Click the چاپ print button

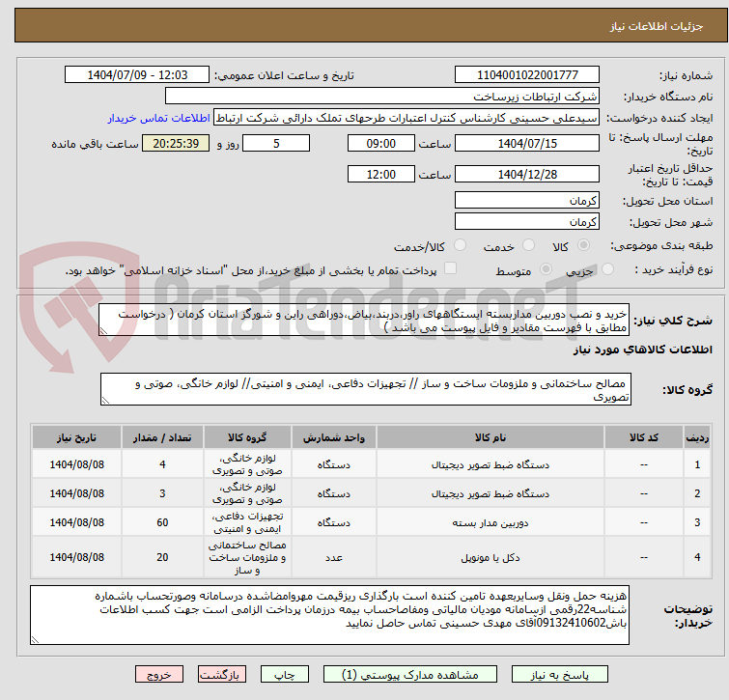(x=285, y=675)
